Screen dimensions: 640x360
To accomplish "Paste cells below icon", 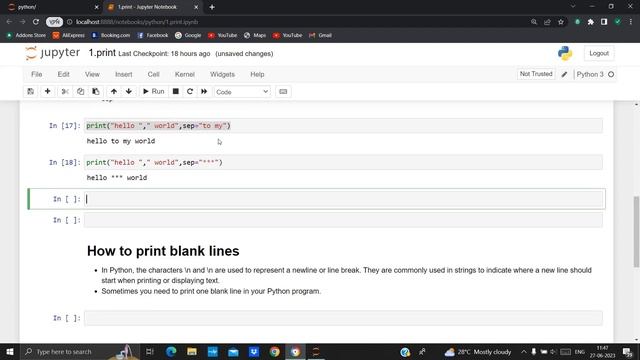I will tap(96, 91).
